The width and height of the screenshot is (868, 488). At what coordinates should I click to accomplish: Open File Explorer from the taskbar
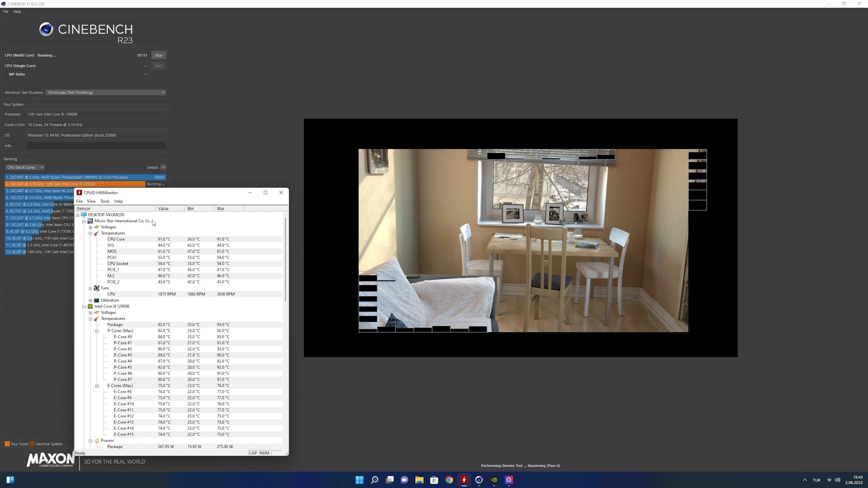point(419,480)
